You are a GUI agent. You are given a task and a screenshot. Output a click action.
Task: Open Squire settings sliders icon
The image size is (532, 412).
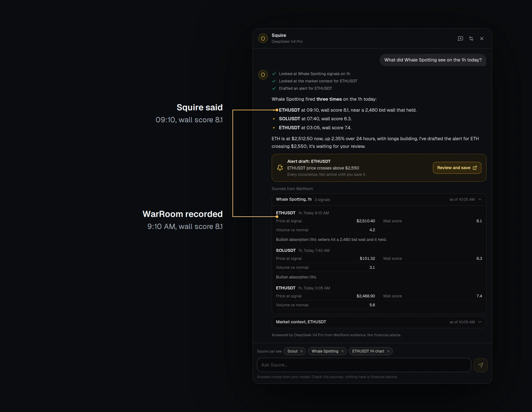pyautogui.click(x=471, y=39)
